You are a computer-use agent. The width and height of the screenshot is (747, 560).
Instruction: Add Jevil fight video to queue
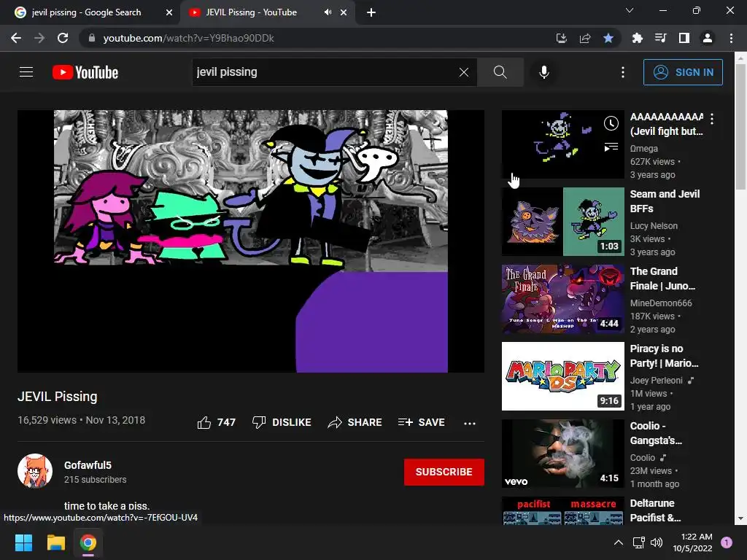click(x=611, y=147)
